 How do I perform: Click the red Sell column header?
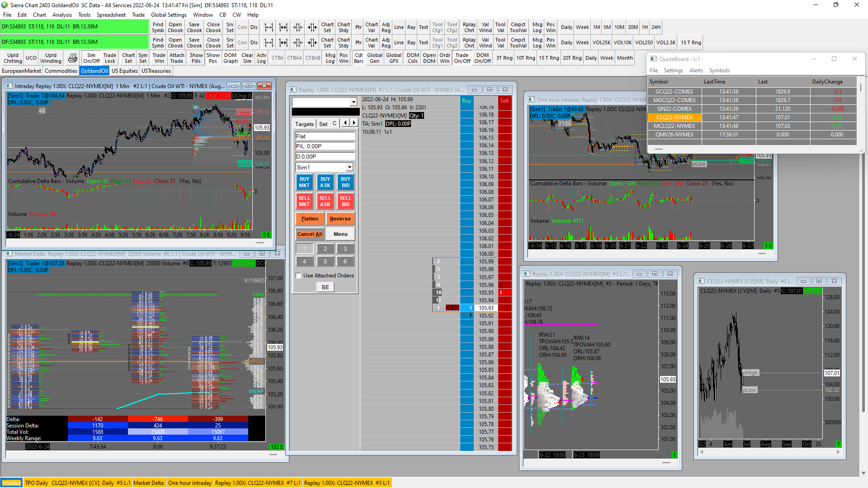505,101
